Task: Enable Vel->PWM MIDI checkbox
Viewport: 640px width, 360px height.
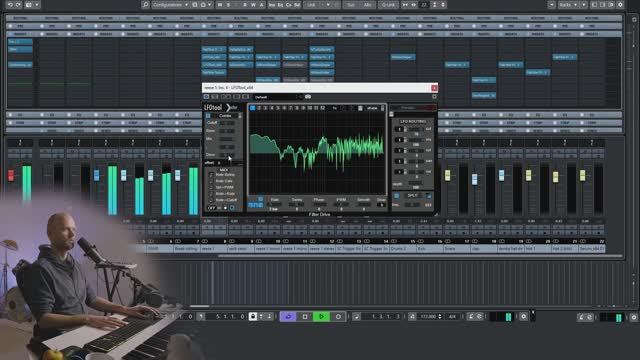Action: click(211, 187)
